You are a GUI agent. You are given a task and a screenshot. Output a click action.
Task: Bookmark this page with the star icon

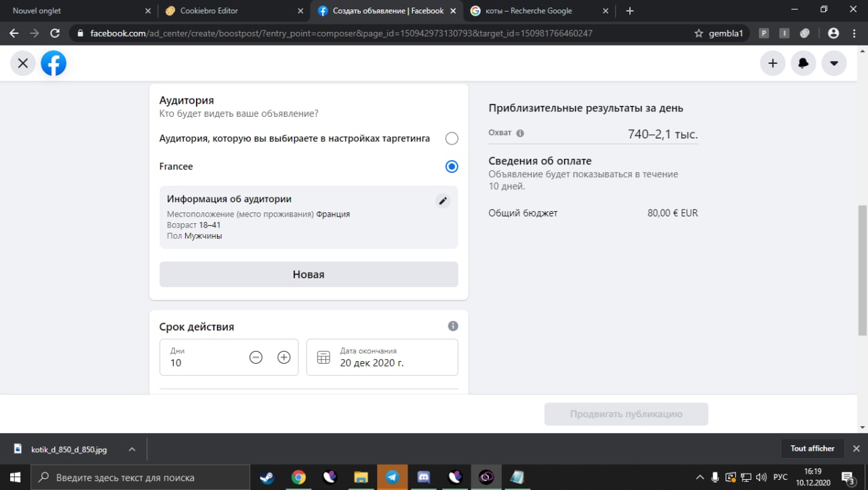click(698, 33)
